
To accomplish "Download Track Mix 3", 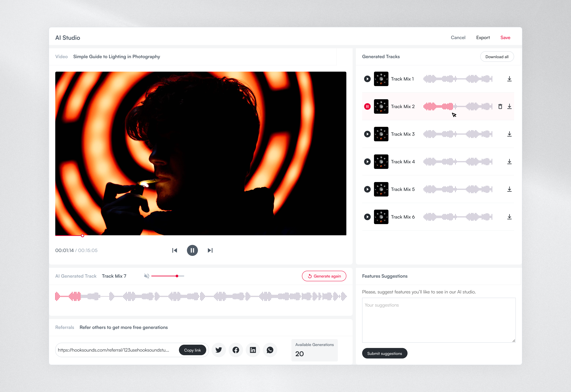I will (x=509, y=134).
